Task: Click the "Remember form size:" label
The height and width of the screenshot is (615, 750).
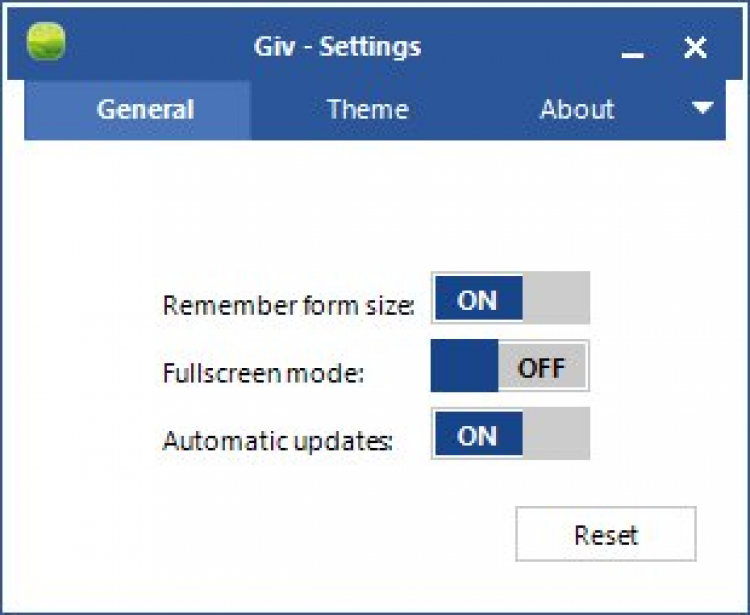Action: pos(288,305)
